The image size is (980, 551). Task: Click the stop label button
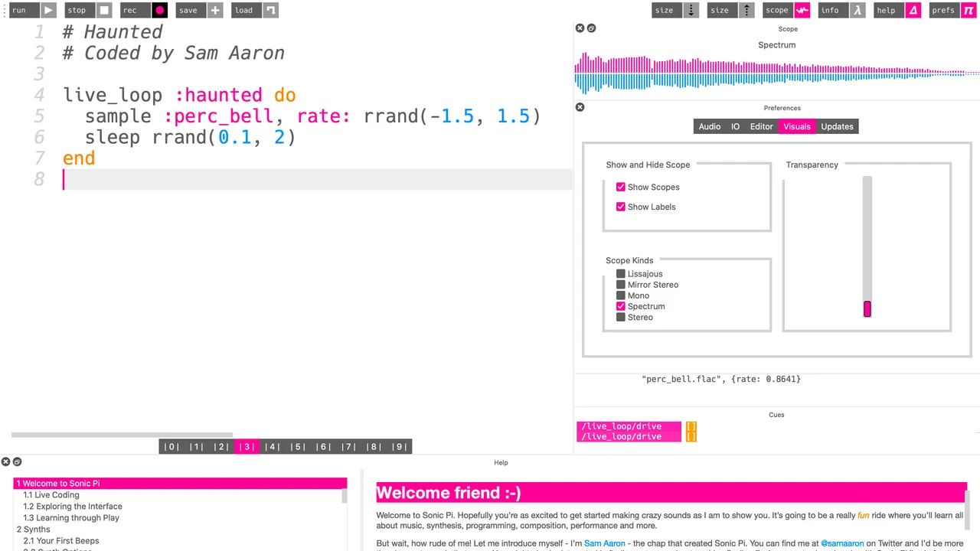(80, 10)
